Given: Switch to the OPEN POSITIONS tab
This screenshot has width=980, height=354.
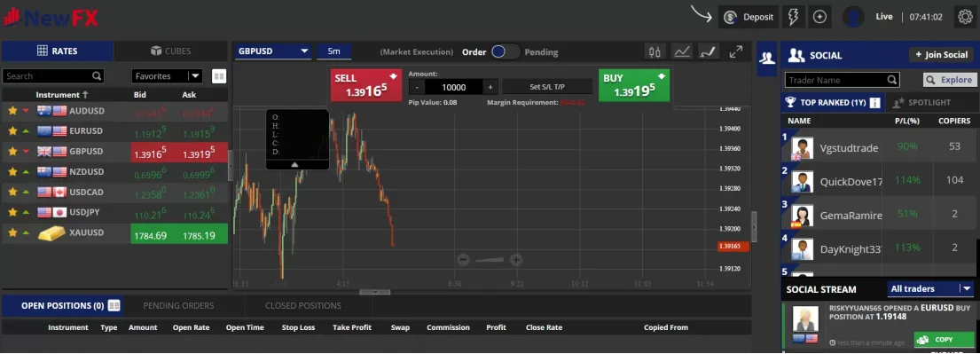Looking at the screenshot, I should (62, 306).
